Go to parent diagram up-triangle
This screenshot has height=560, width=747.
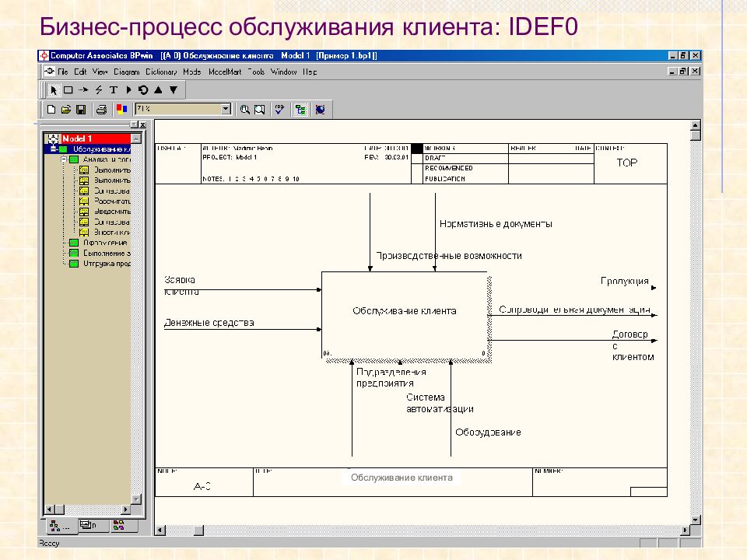pyautogui.click(x=158, y=89)
